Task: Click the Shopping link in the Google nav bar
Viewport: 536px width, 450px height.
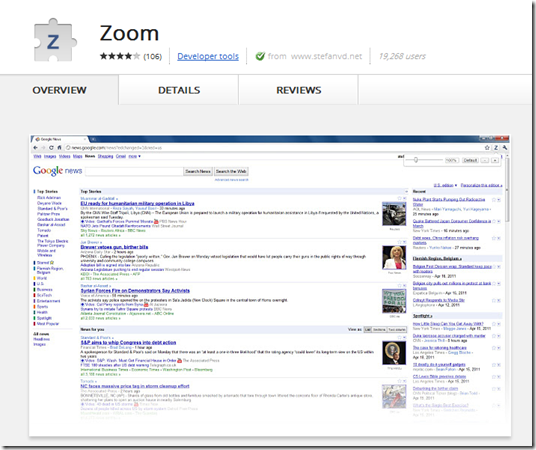Action: coord(105,156)
